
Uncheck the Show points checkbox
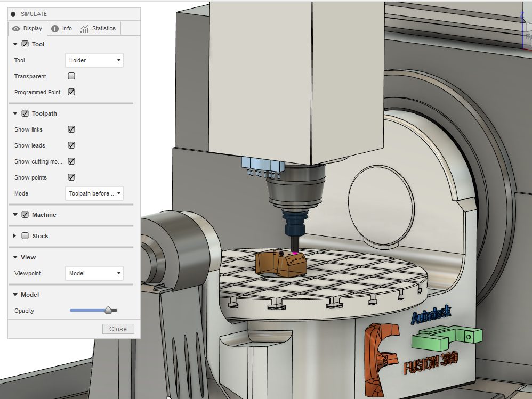pyautogui.click(x=71, y=177)
